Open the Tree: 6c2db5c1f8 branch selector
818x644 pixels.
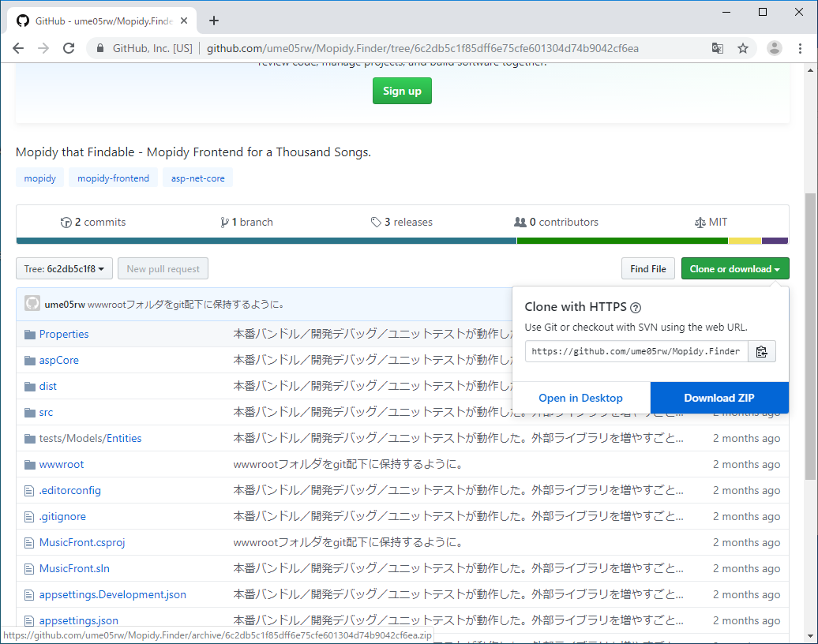point(63,268)
